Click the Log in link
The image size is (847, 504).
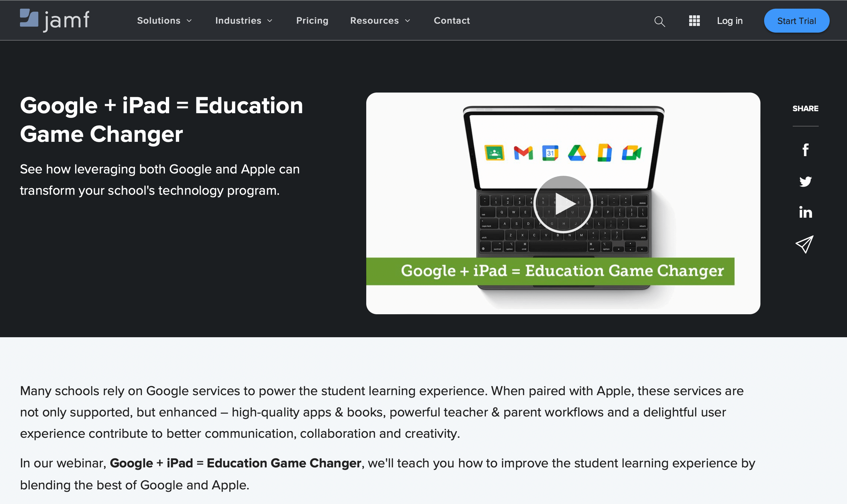[x=729, y=21]
